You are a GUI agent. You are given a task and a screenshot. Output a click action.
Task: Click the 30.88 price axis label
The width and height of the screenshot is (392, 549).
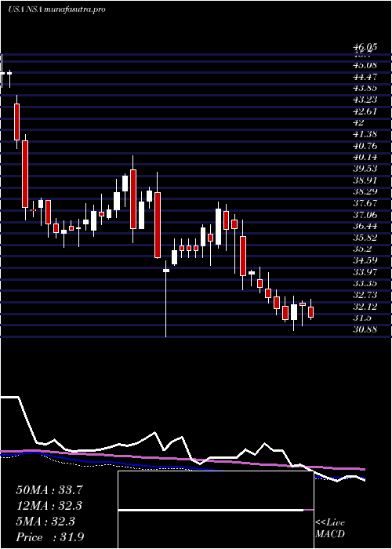(365, 329)
